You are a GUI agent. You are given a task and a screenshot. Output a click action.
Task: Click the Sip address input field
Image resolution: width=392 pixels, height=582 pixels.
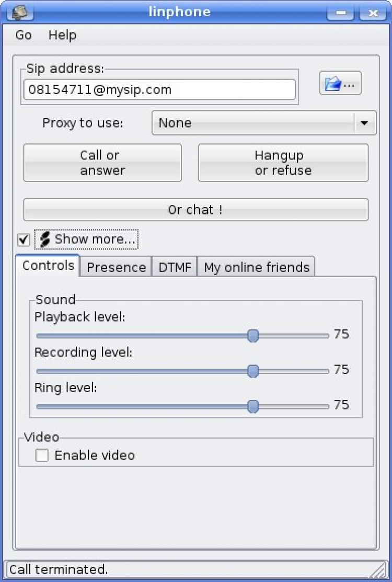[159, 89]
